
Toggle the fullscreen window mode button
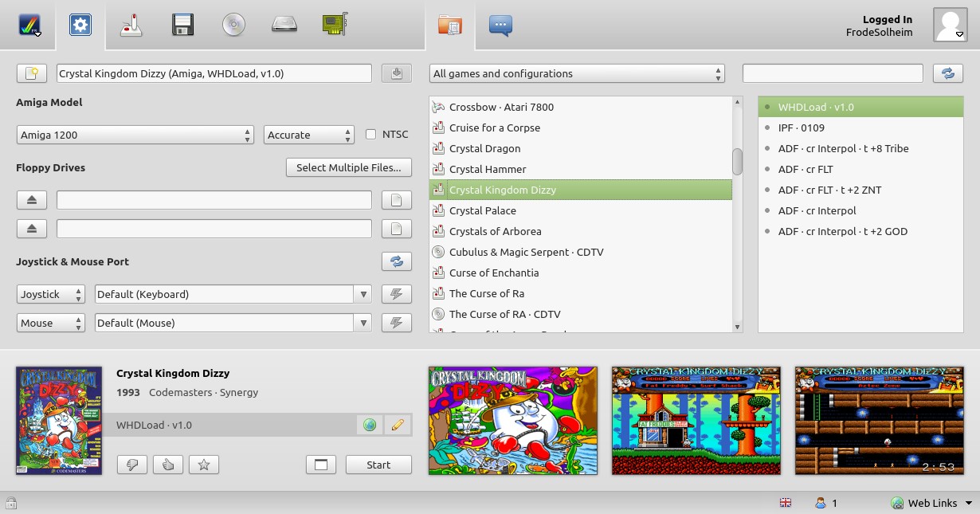[x=321, y=465]
